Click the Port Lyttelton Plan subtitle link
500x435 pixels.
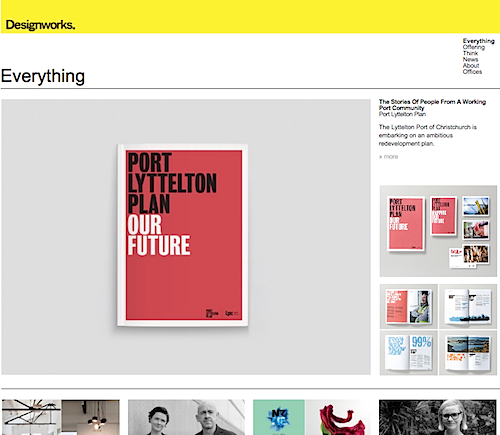pyautogui.click(x=402, y=114)
